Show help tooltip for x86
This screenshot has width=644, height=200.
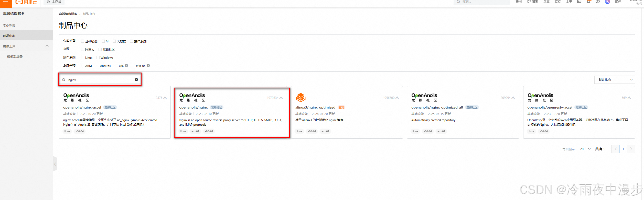(126, 66)
